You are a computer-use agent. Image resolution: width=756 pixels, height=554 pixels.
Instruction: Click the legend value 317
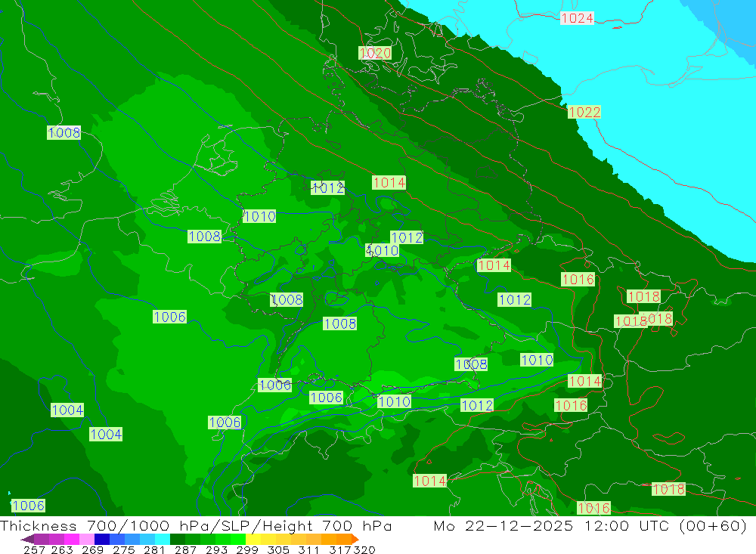(x=340, y=549)
